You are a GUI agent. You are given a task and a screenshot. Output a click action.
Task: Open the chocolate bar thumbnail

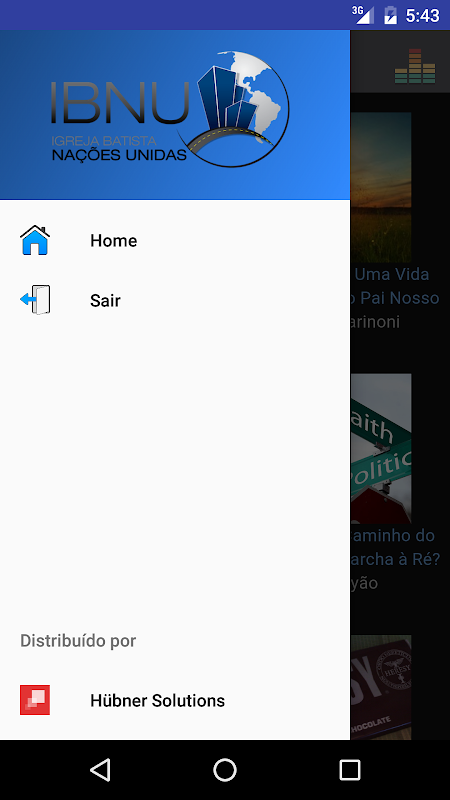click(x=381, y=687)
